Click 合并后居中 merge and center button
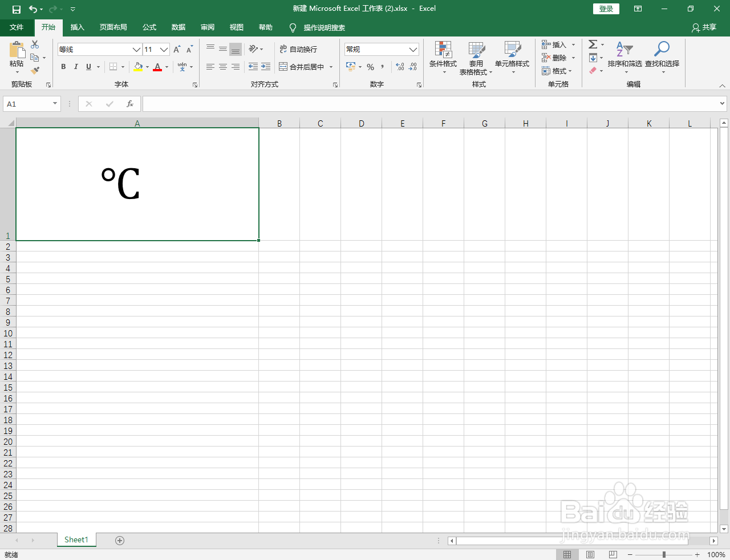 302,67
